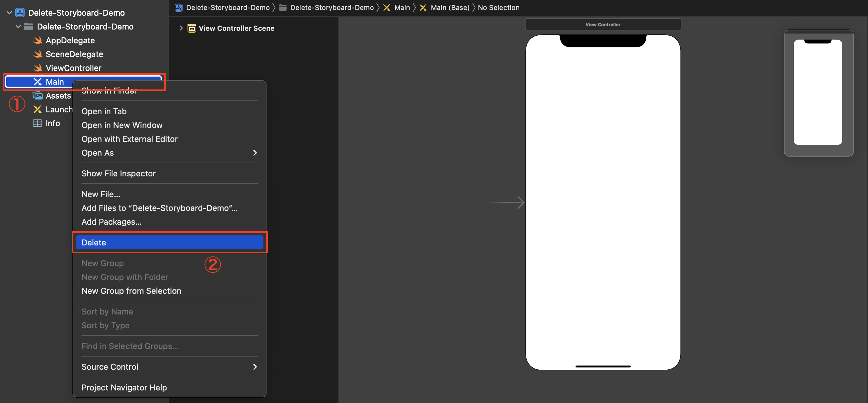Click the iPhone view on the canvas
This screenshot has width=868, height=403.
coord(603,202)
